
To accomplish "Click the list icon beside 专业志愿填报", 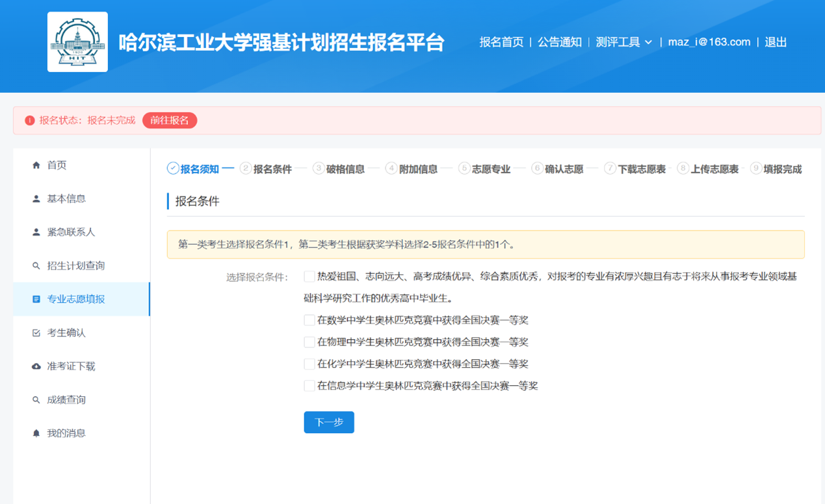I will tap(36, 299).
